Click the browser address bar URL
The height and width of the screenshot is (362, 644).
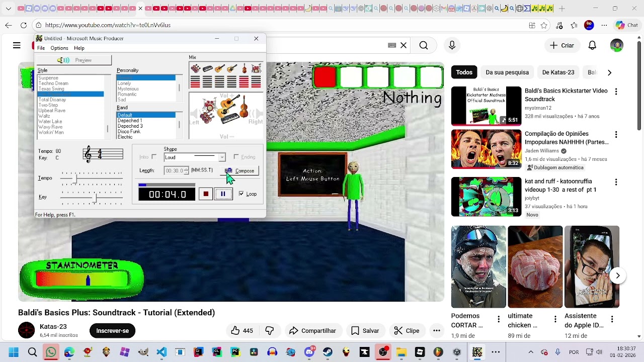108,25
